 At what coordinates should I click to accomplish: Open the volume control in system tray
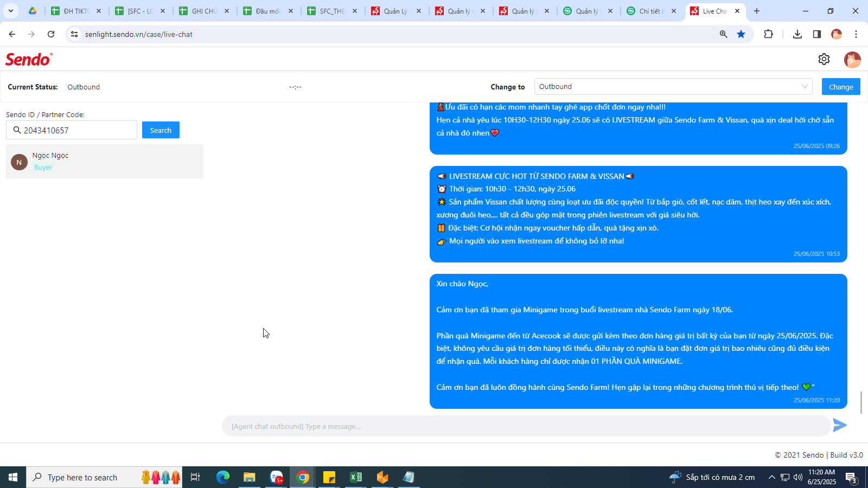pyautogui.click(x=798, y=477)
